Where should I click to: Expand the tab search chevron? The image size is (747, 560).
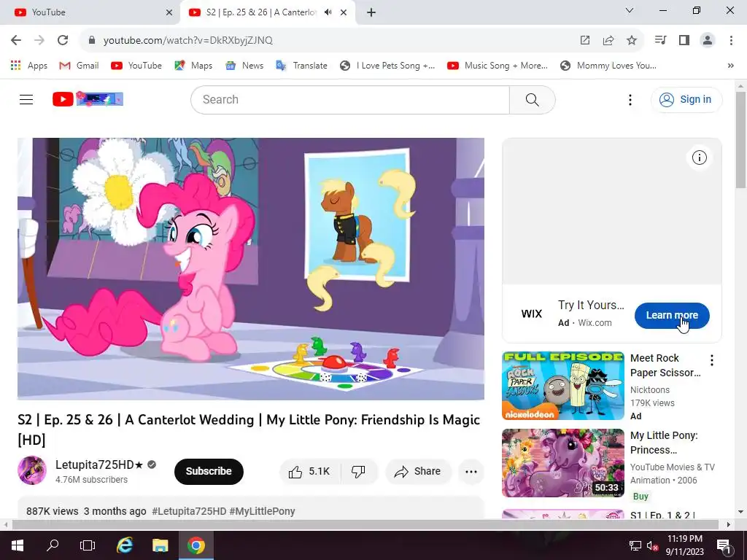tap(630, 10)
